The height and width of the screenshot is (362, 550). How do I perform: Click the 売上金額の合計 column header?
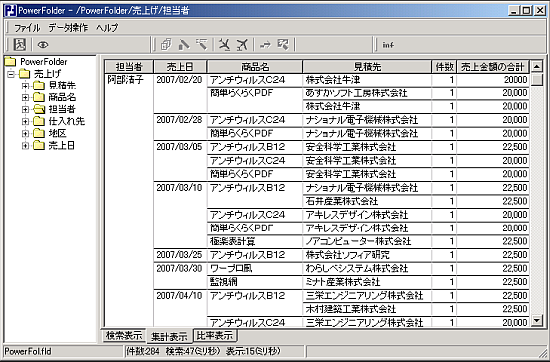click(x=493, y=67)
